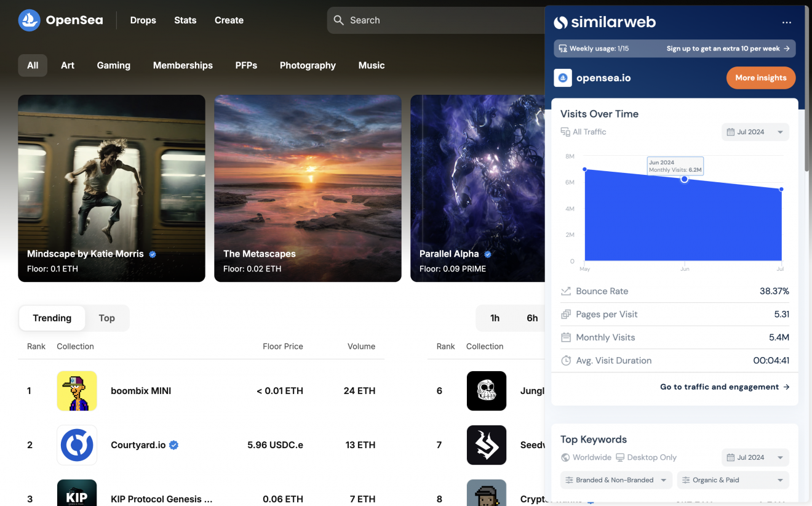The height and width of the screenshot is (506, 812).
Task: Click the OpenSea sailboat logo icon
Action: pos(29,20)
